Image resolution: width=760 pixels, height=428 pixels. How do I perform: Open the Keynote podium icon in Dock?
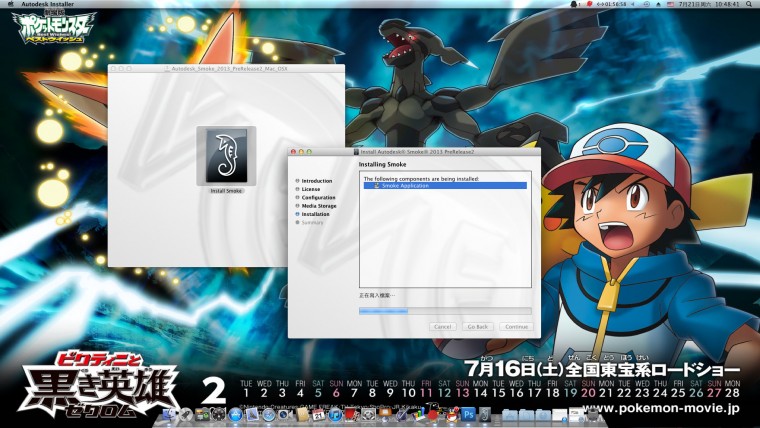[x=385, y=413]
